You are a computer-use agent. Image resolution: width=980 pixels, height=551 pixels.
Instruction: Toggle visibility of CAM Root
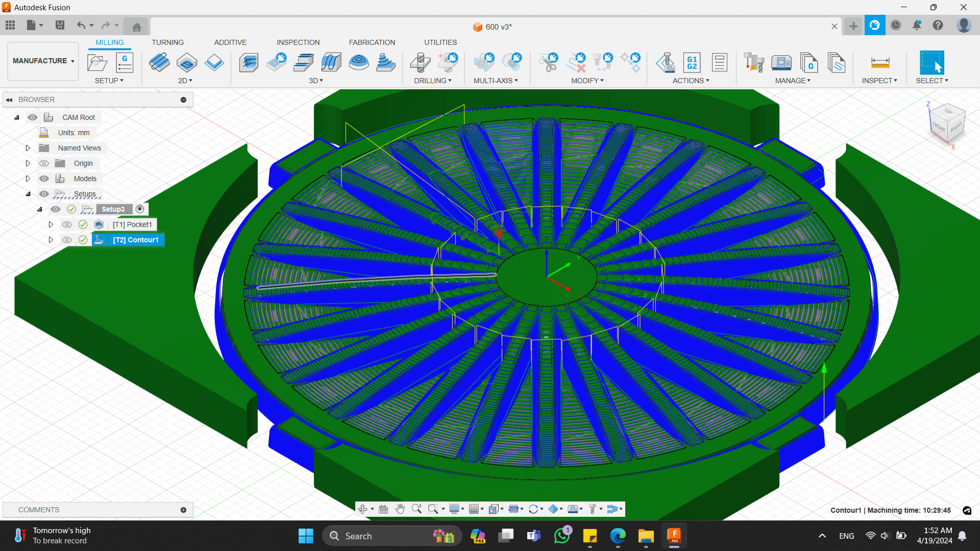point(33,117)
